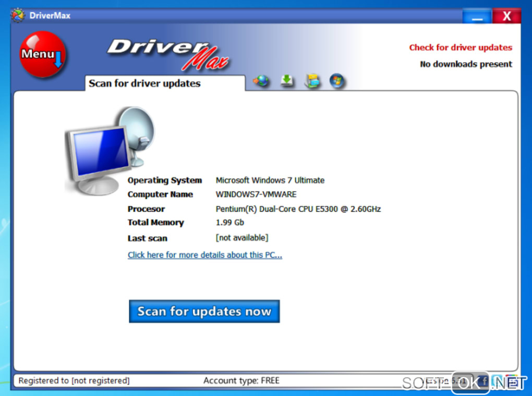Select the 1.99 Gb memory value
Viewport: 532px width, 396px height.
[x=229, y=222]
